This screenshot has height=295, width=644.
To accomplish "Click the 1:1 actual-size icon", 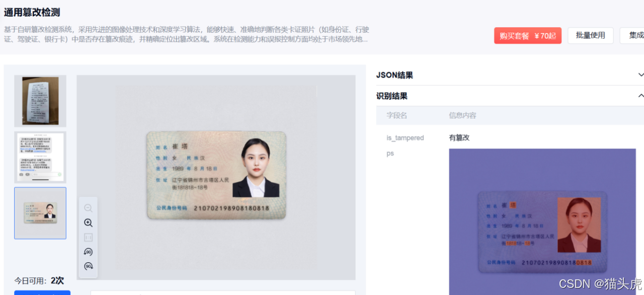I will [88, 237].
